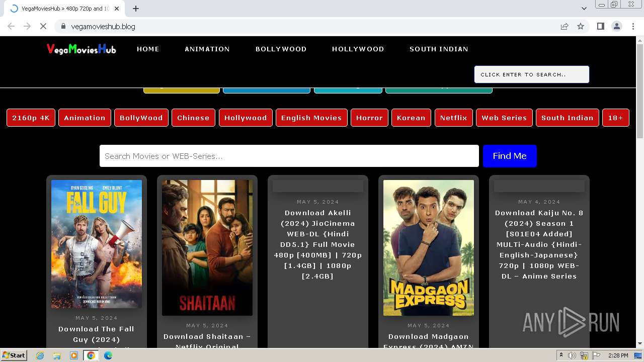
Task: Click the scrollbar up arrow
Action: (640, 40)
